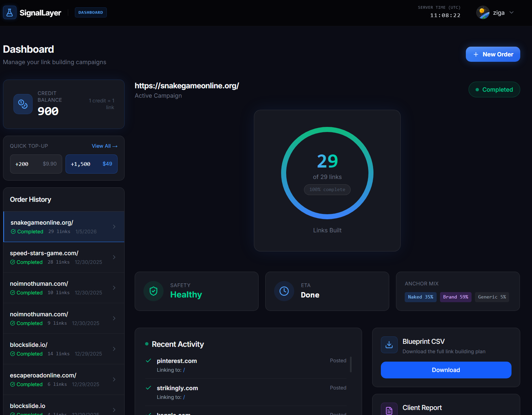This screenshot has height=415, width=532.
Task: Click the Blueprint CSV download icon
Action: pyautogui.click(x=389, y=345)
